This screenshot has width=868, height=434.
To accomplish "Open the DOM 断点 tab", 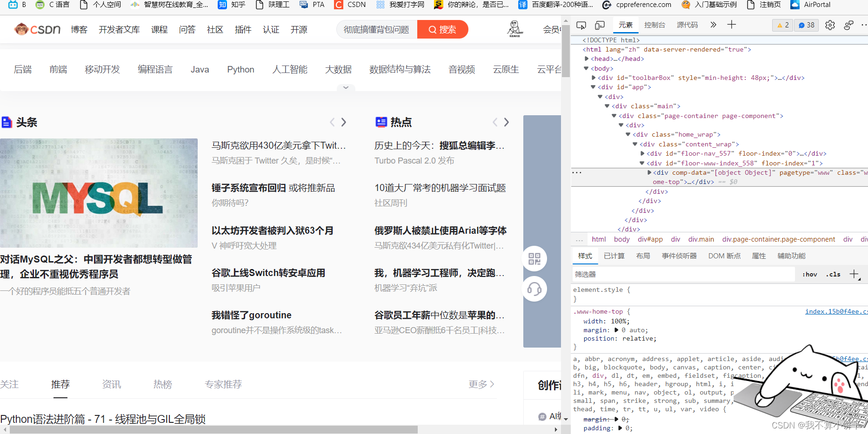I will 725,256.
